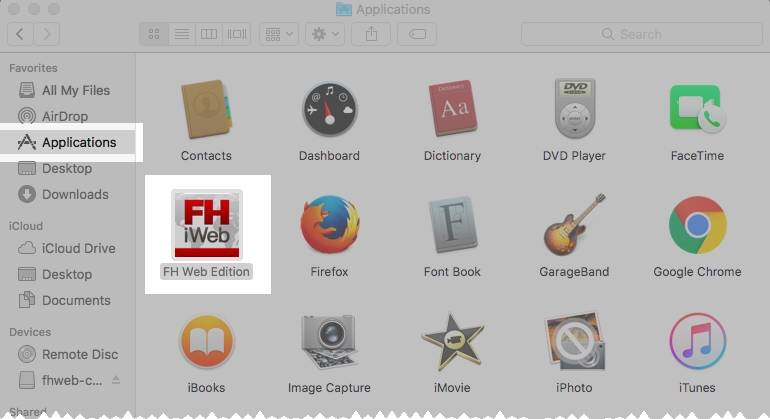Open Desktop under Favorites
Image resolution: width=770 pixels, height=419 pixels.
pyautogui.click(x=68, y=168)
